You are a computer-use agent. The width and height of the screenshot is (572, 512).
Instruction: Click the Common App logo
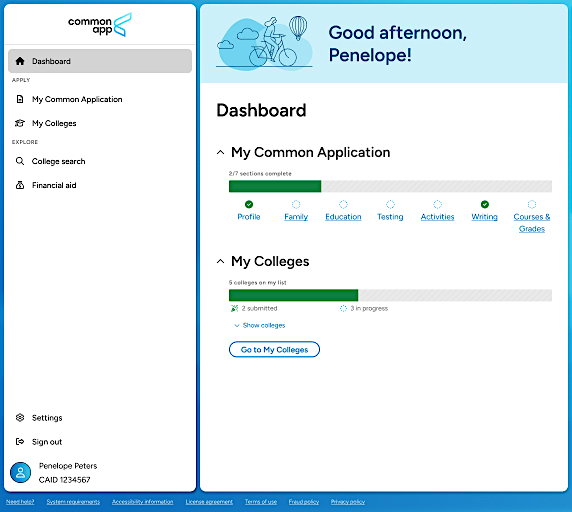pyautogui.click(x=100, y=25)
